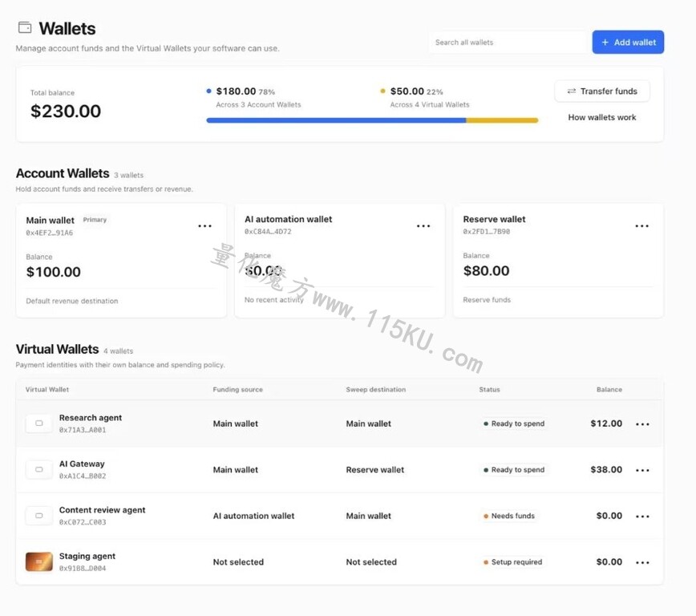The height and width of the screenshot is (616, 696).
Task: Open Staging agent row actions menu
Action: point(642,563)
